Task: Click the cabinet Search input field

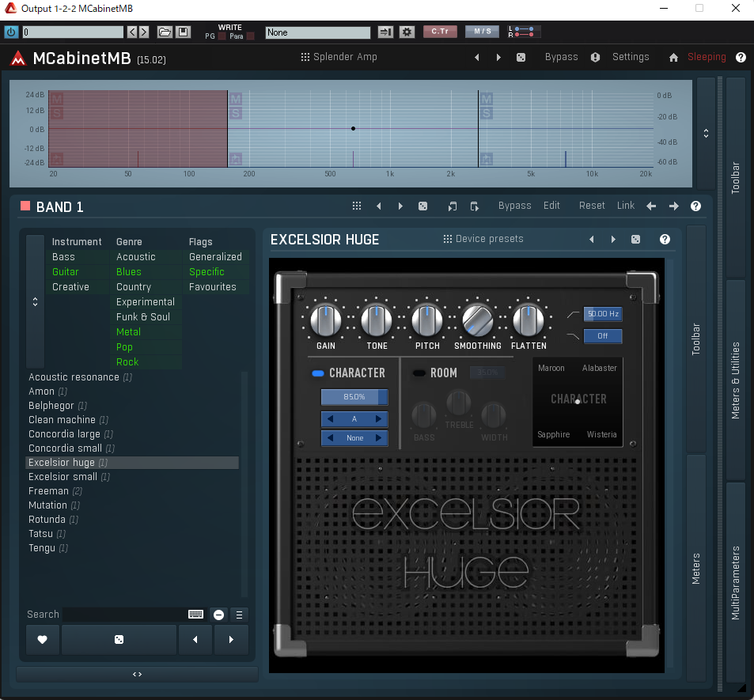Action: [x=124, y=615]
